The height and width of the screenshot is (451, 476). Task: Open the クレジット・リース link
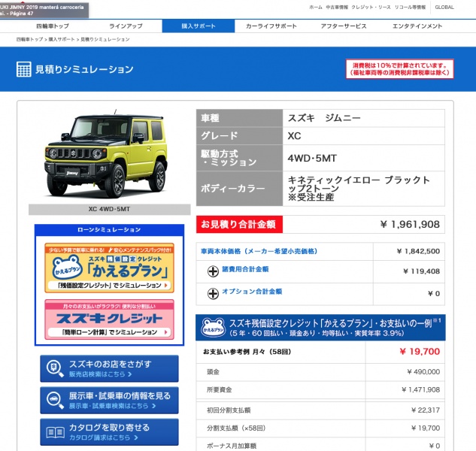point(371,8)
